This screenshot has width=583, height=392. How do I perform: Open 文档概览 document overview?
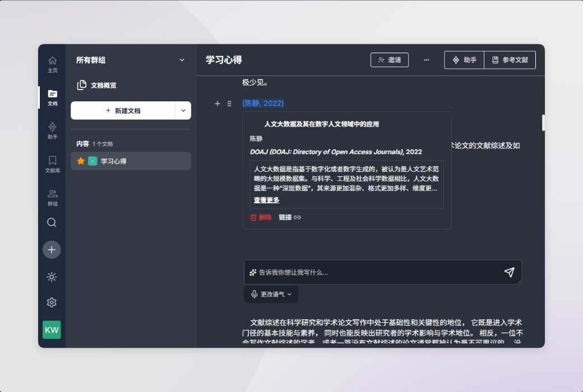pos(96,85)
